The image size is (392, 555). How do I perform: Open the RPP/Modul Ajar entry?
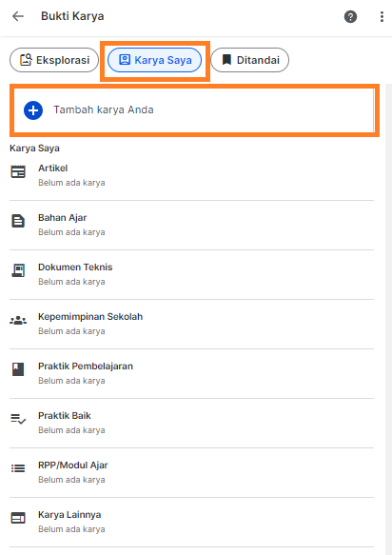coord(192,472)
